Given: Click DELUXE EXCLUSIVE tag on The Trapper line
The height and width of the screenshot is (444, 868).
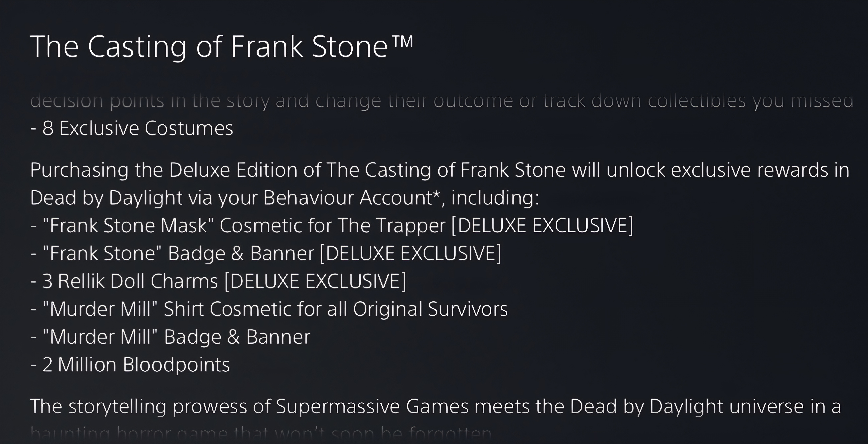Looking at the screenshot, I should pos(542,225).
